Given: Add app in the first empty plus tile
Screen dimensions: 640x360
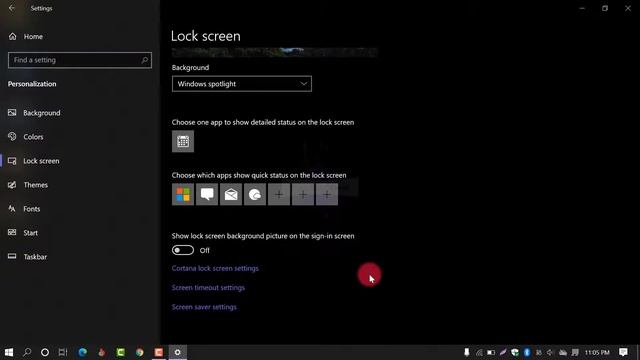Looking at the screenshot, I should point(279,194).
